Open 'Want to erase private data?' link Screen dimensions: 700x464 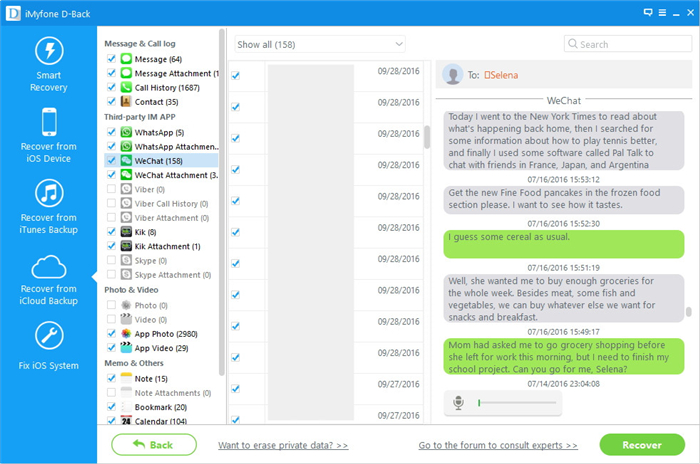click(283, 445)
